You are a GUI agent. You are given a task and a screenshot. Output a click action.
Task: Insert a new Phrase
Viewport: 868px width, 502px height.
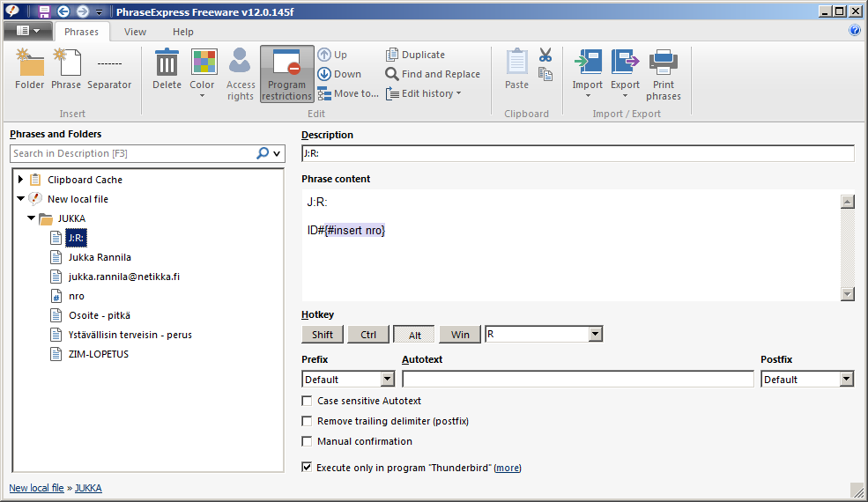pyautogui.click(x=66, y=70)
